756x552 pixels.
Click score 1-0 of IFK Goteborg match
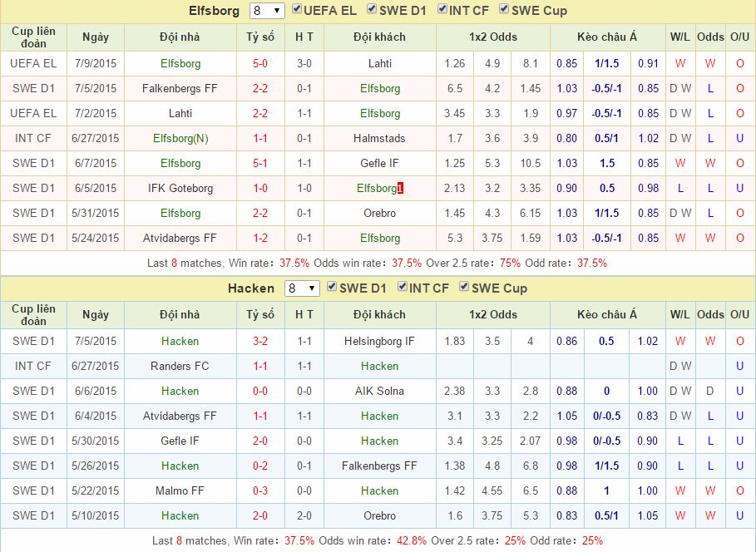[x=260, y=189]
